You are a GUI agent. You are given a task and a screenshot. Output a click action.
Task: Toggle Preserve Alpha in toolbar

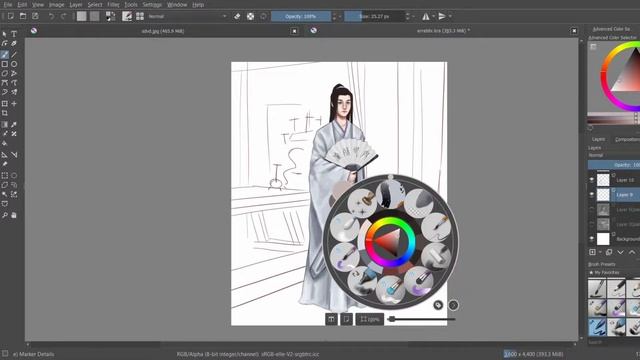pos(251,16)
